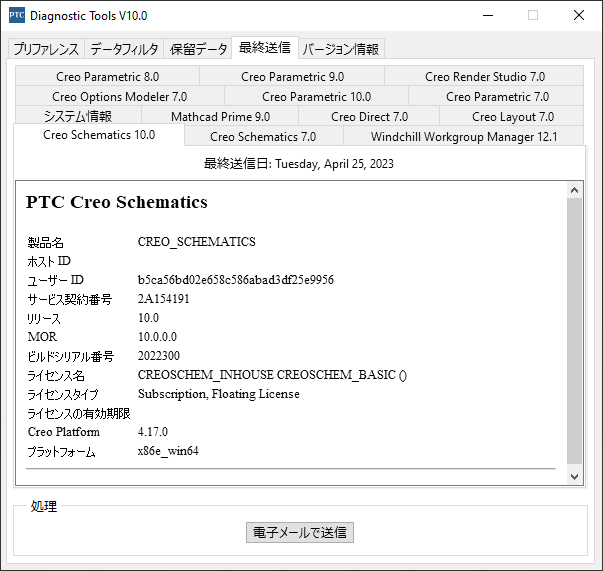Open the Creo Options Modeler 7.0 tab

coord(120,97)
